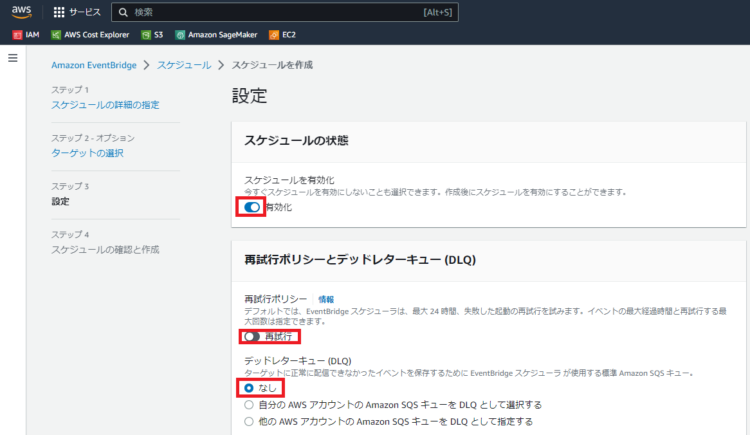Image resolution: width=750 pixels, height=435 pixels.
Task: Select 他の AWS アカウントの SQS キュー option
Action: tap(249, 422)
